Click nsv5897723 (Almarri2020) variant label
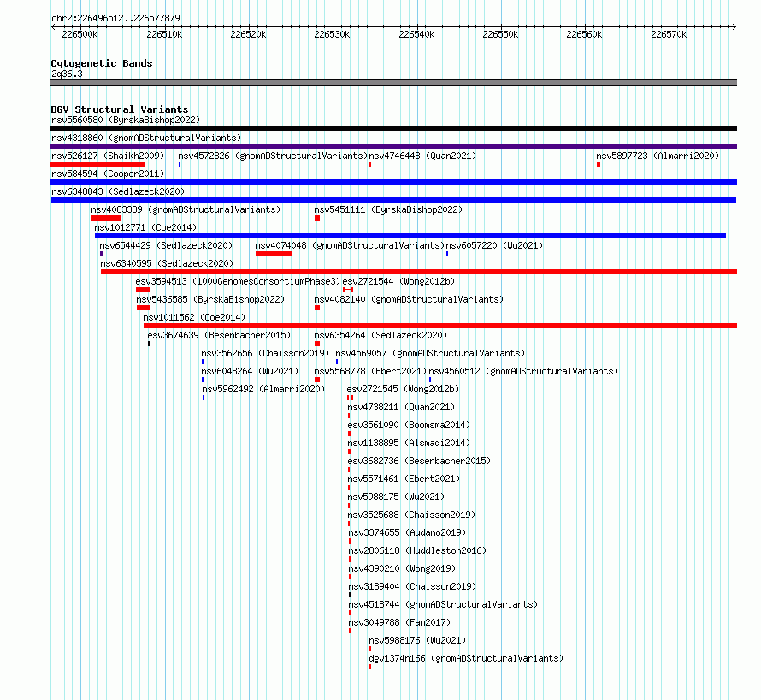 click(x=658, y=156)
